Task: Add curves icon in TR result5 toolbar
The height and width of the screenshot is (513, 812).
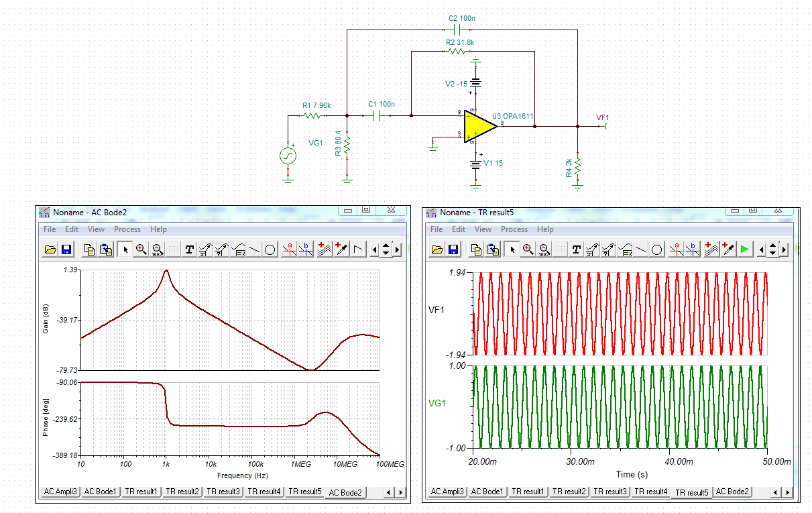Action: coord(712,249)
